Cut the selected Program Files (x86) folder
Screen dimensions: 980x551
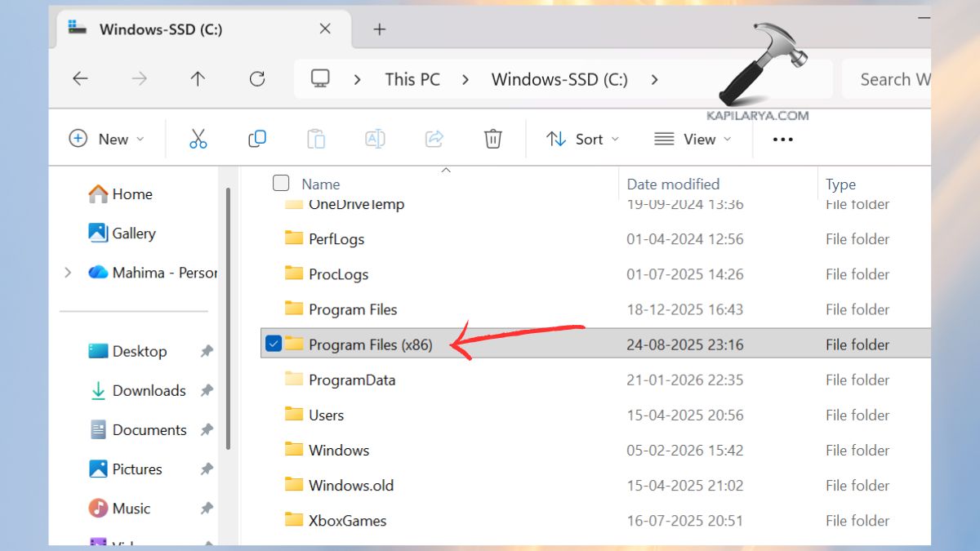198,139
